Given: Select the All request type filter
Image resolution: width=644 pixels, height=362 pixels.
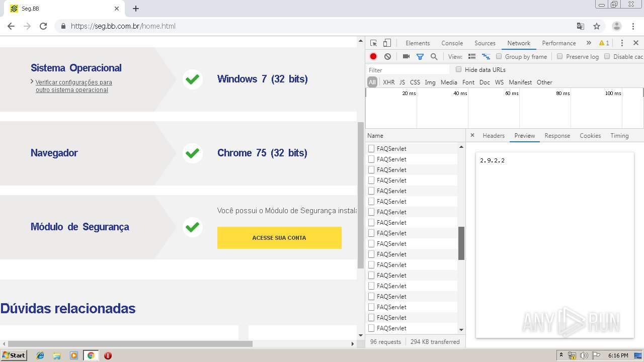Looking at the screenshot, I should click(372, 82).
